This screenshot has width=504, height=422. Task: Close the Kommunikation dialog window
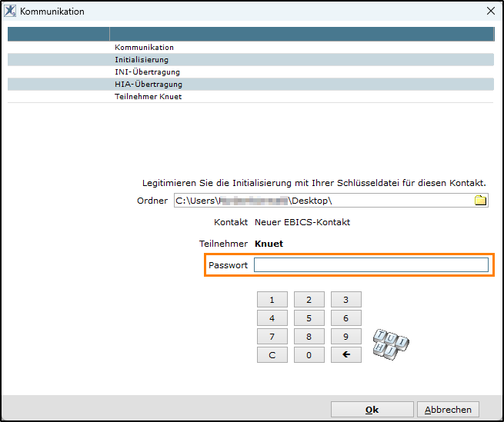490,11
